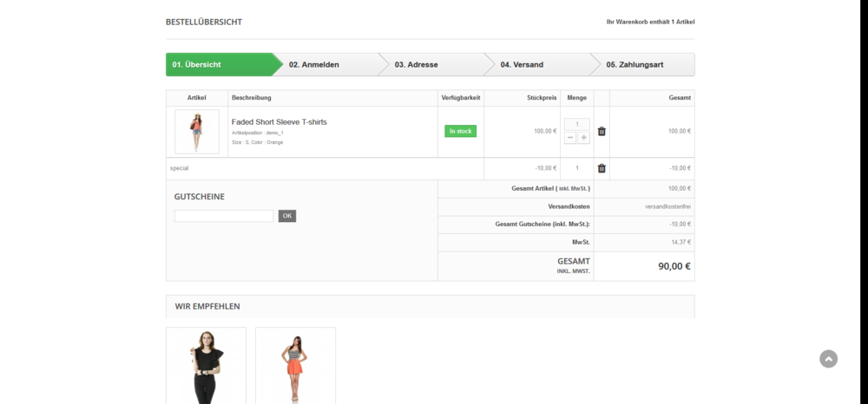This screenshot has width=868, height=404.
Task: Click the Stückpreis value 100,00 €
Action: coord(545,132)
